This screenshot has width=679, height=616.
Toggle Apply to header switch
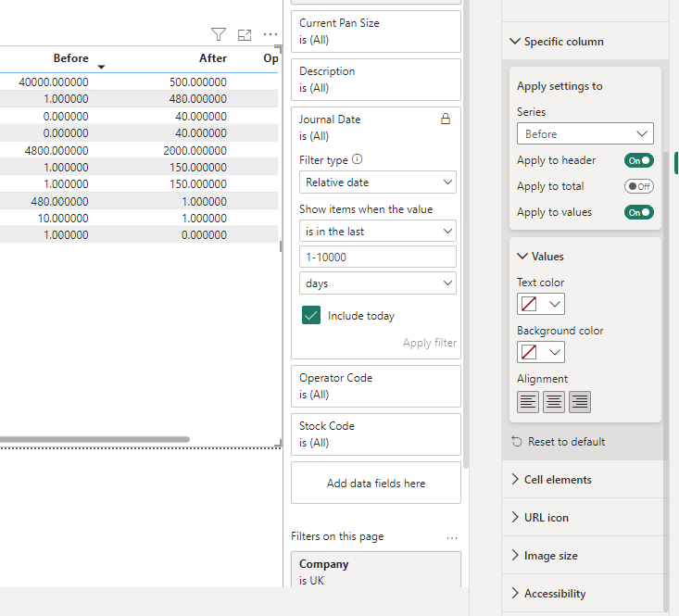click(639, 160)
